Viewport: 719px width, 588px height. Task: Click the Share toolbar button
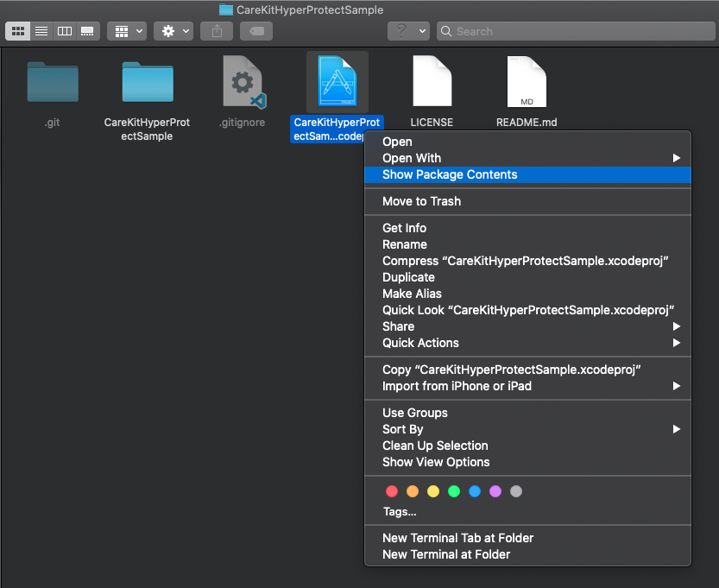[x=217, y=31]
